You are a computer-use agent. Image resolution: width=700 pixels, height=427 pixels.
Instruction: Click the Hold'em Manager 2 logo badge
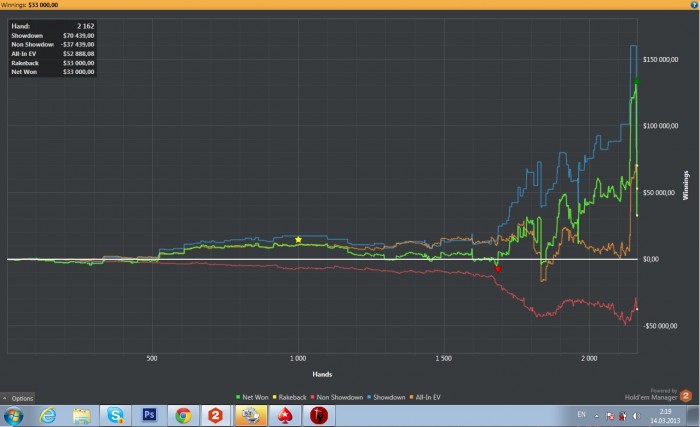686,396
